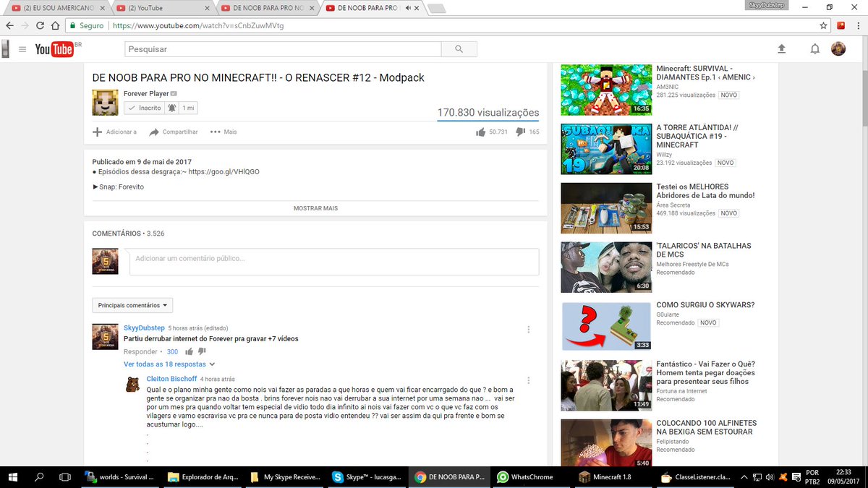Switch to the third DE NOOB PARA PRO tab
This screenshot has height=488, width=868.
tap(266, 8)
